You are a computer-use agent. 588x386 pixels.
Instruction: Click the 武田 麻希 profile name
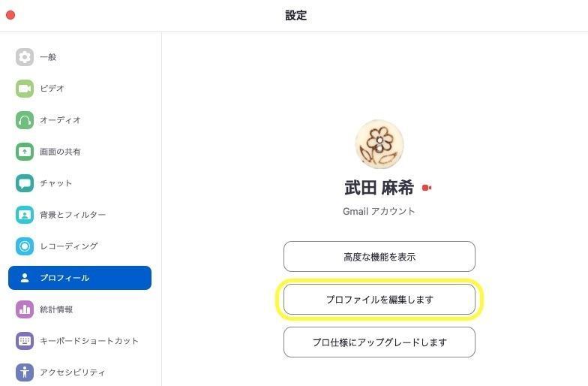[x=379, y=188]
